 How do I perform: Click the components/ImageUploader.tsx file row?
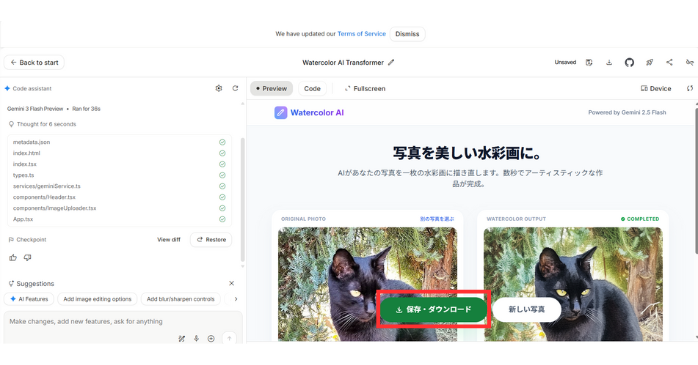click(119, 208)
